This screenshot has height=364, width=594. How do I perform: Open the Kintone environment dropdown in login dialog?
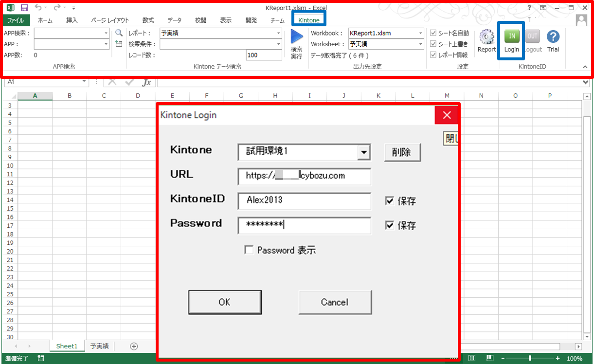(x=363, y=152)
